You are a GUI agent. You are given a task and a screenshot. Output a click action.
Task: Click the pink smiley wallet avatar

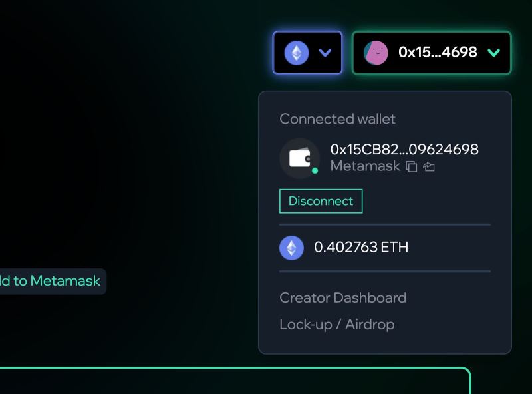(376, 53)
